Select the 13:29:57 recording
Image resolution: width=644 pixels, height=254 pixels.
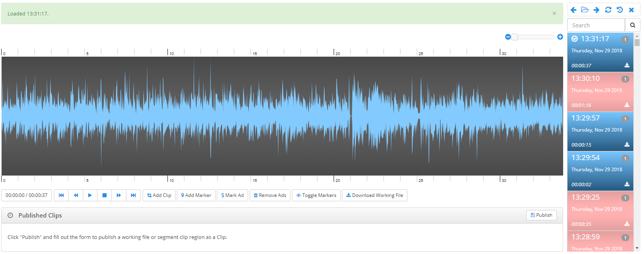(x=600, y=132)
